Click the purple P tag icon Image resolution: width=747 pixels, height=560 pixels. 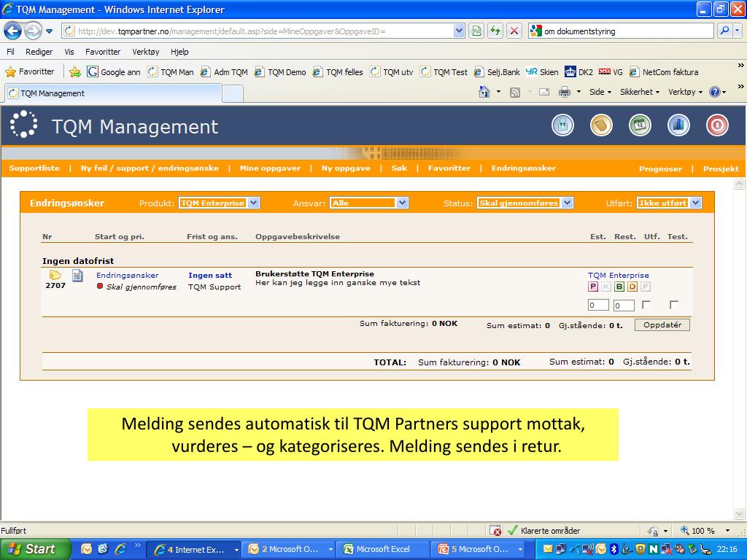coord(593,287)
